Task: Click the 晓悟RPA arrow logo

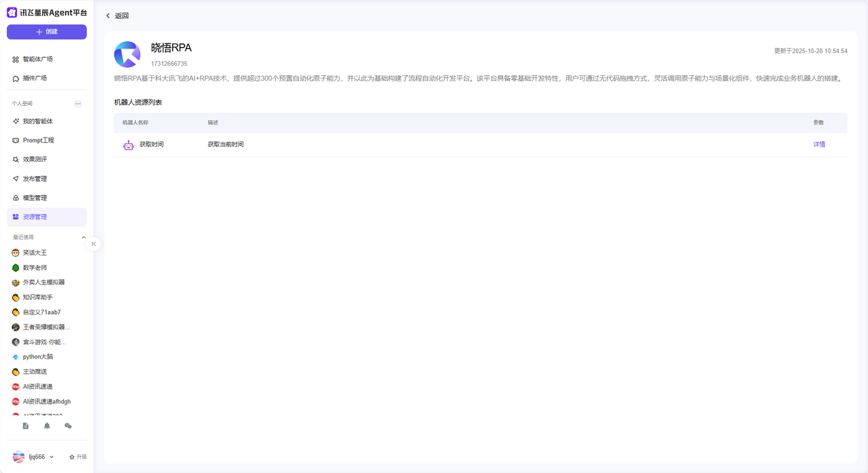Action: coord(127,55)
